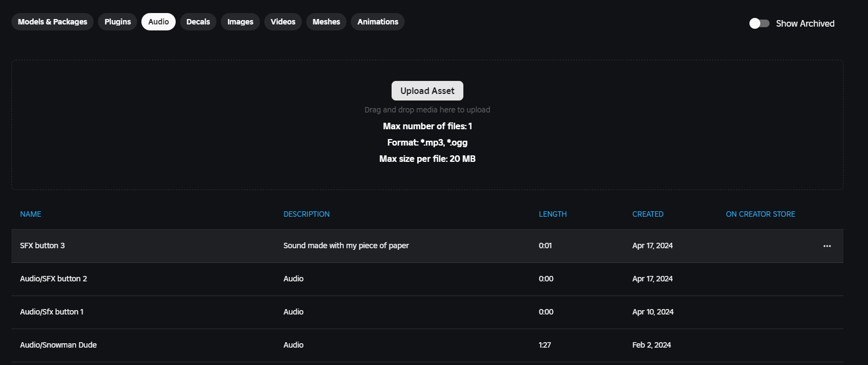This screenshot has width=868, height=365.
Task: Click Apr 17, 2024 date of Audio/SFX button 2
Action: pos(653,279)
